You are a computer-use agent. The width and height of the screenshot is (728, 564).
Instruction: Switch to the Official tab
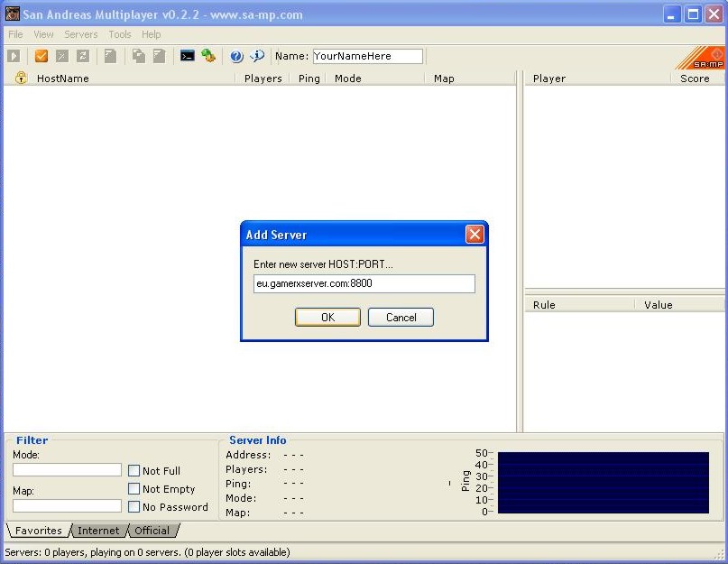152,531
